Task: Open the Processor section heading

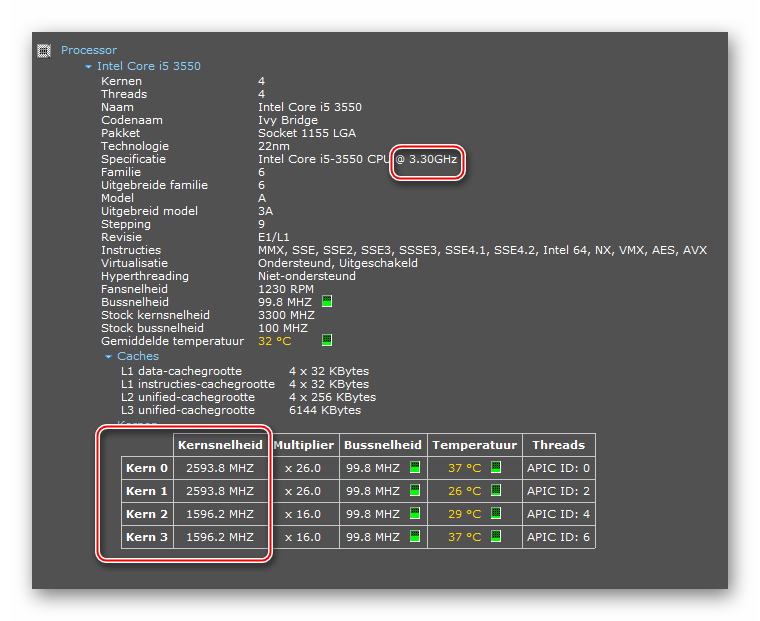Action: pos(89,50)
